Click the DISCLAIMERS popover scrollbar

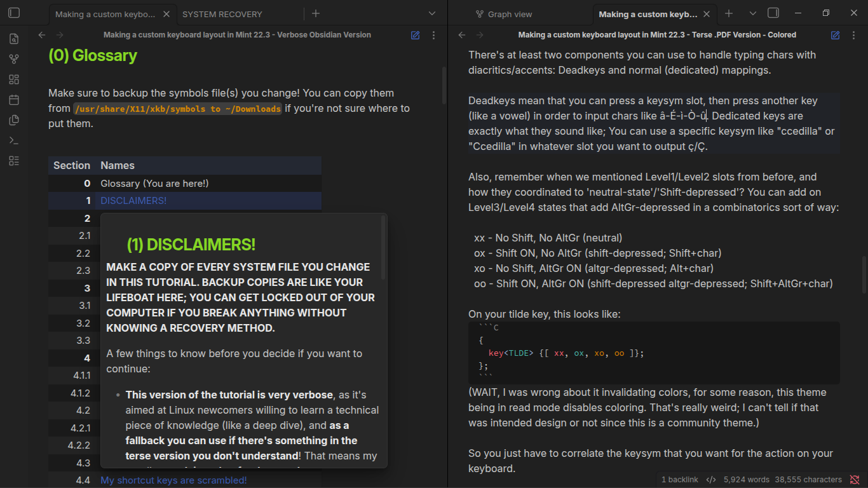tap(383, 248)
